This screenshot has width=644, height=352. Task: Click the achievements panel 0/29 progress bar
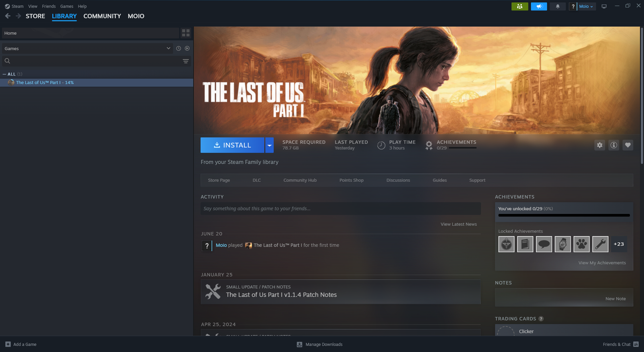(564, 215)
